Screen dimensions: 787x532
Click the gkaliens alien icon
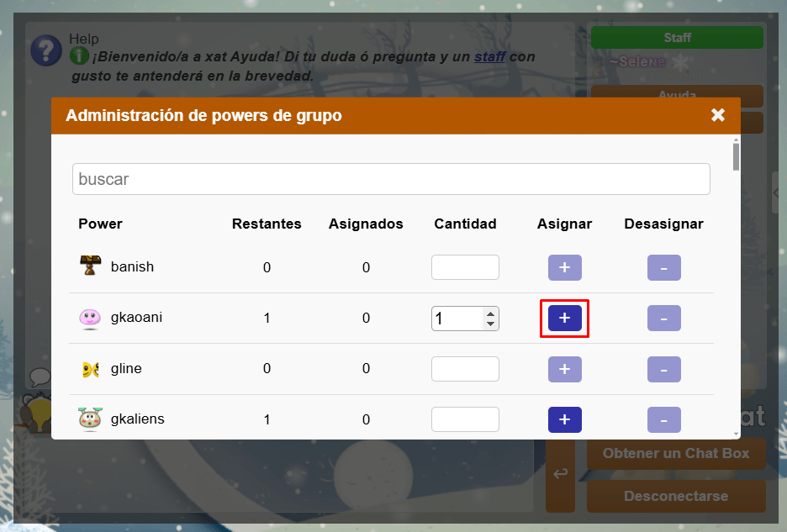coord(90,419)
